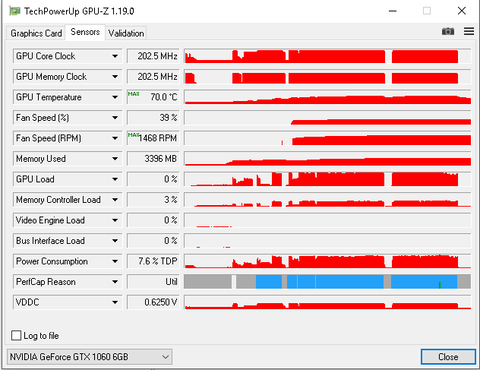
Task: Open the Bus Interface Load dropdown
Action: coord(68,241)
